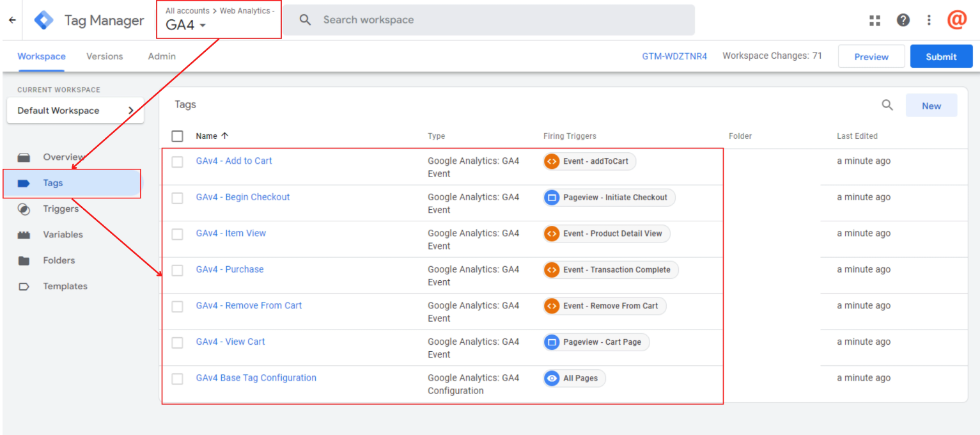Click the search icon in Tags panel
Viewport: 980px width, 435px height.
887,106
